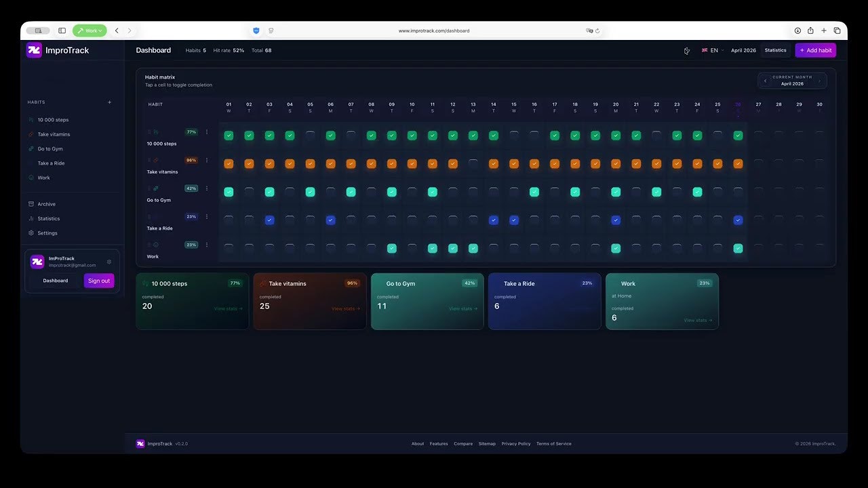Click the privacy shield icon in the address bar
The height and width of the screenshot is (488, 868).
[x=256, y=30]
